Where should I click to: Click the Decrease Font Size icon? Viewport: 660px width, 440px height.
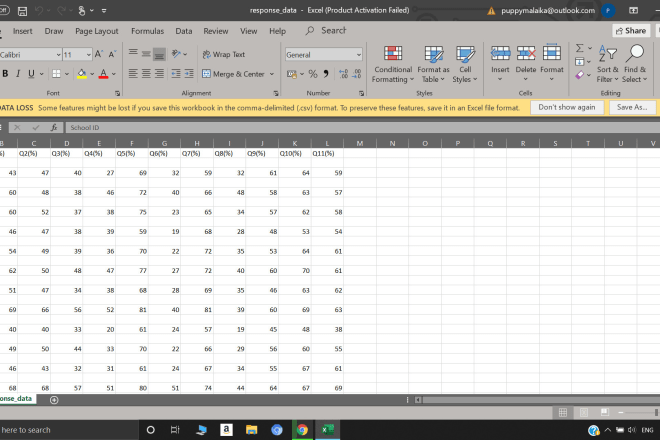coord(112,54)
